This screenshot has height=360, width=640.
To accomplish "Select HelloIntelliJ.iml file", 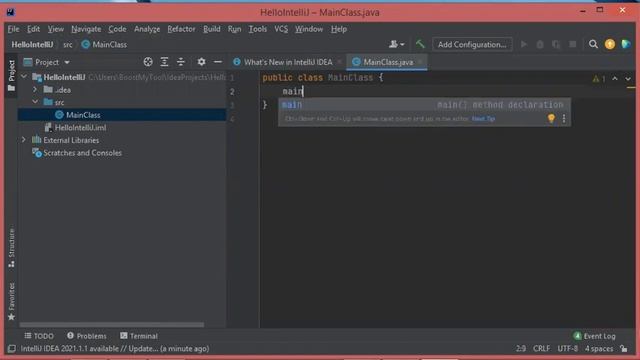I will coord(80,127).
